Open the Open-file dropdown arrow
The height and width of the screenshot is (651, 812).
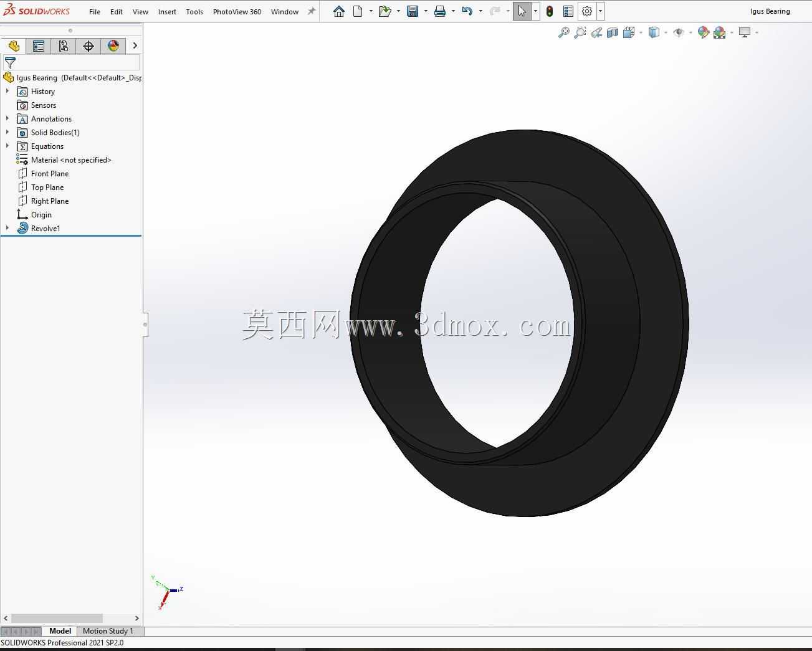pos(398,11)
